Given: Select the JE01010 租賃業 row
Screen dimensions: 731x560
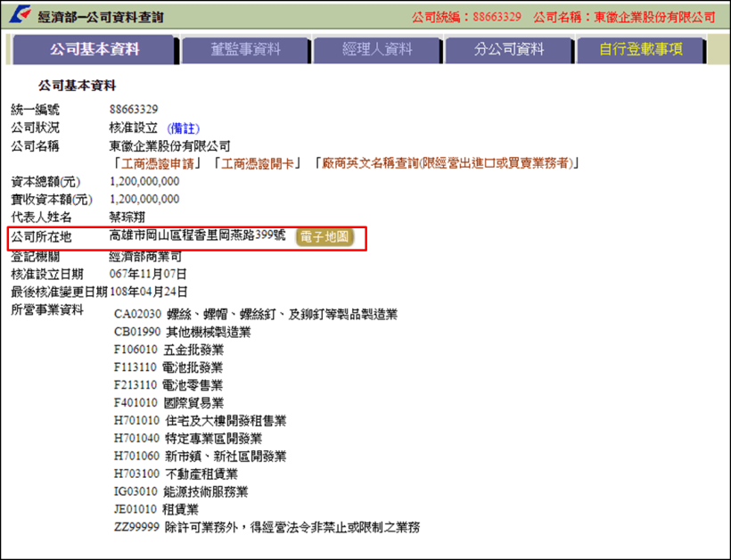Looking at the screenshot, I should tap(156, 510).
